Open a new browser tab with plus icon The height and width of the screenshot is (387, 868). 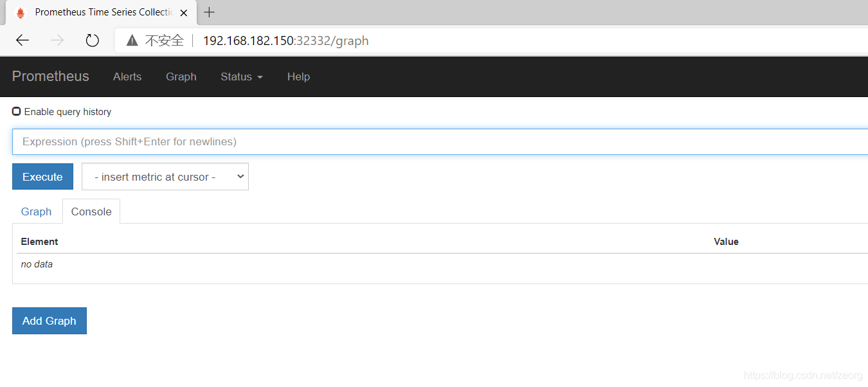point(209,12)
